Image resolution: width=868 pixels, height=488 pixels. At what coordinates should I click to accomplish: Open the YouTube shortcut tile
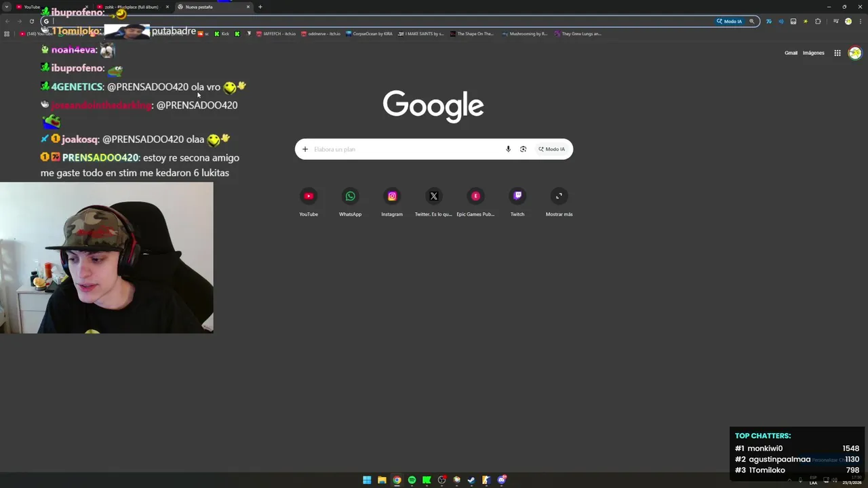(x=309, y=201)
